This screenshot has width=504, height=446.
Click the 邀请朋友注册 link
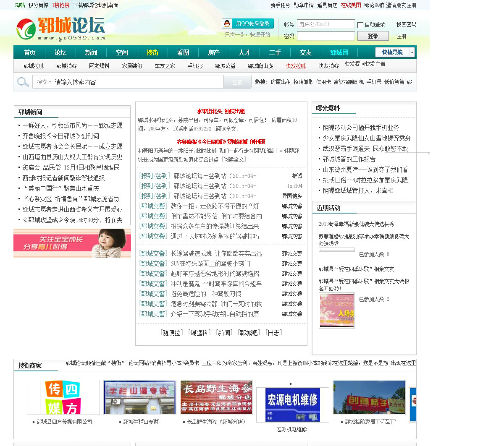(x=401, y=5)
